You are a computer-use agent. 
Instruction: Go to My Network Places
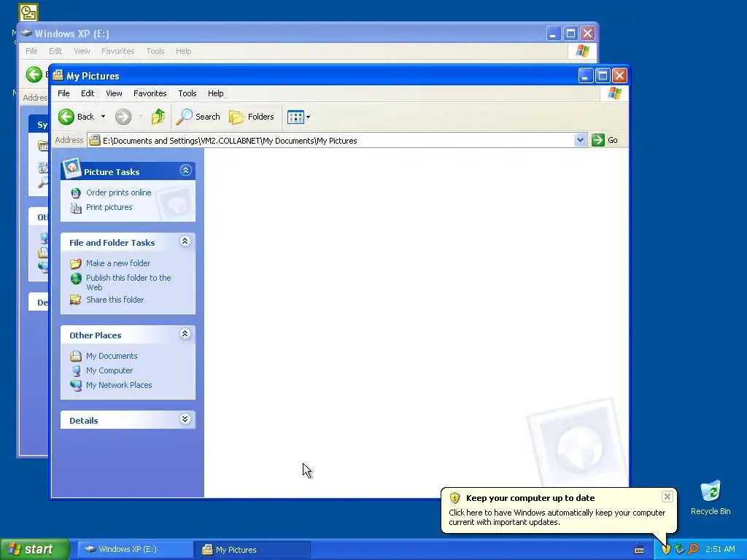pos(119,385)
